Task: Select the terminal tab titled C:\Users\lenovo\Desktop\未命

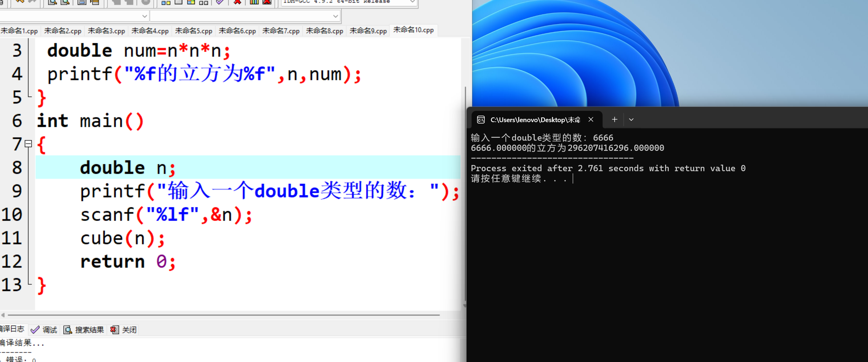Action: point(537,120)
